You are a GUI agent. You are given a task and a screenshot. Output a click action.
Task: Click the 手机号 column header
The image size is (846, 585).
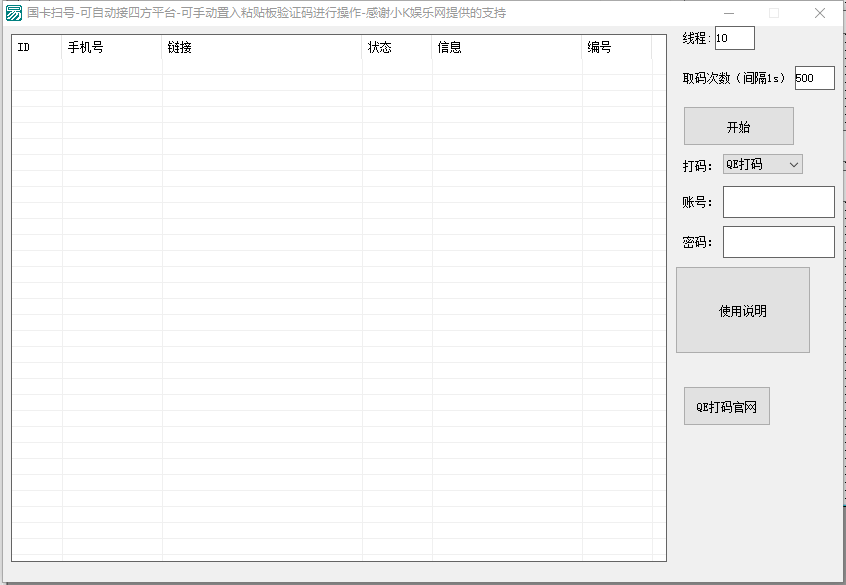point(111,47)
